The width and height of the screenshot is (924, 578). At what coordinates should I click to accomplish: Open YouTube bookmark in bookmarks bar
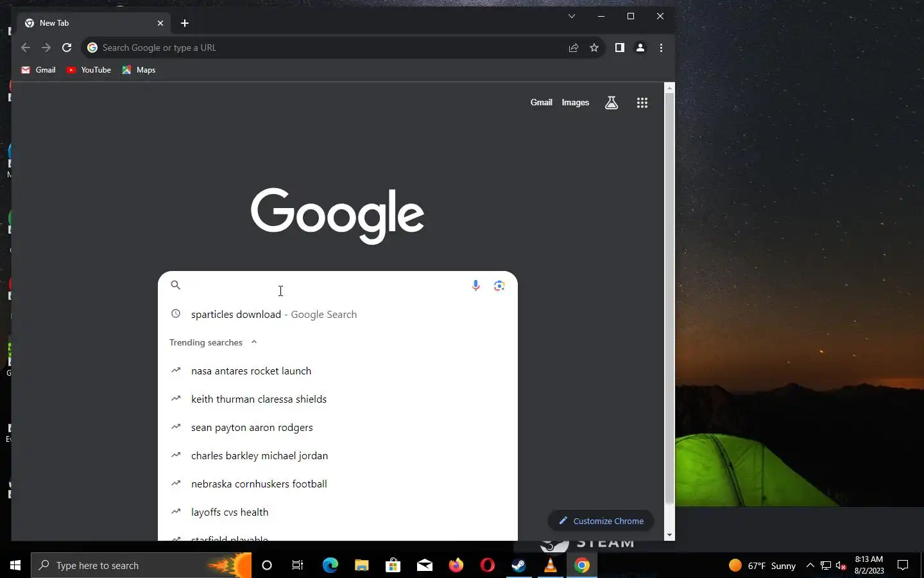point(89,70)
